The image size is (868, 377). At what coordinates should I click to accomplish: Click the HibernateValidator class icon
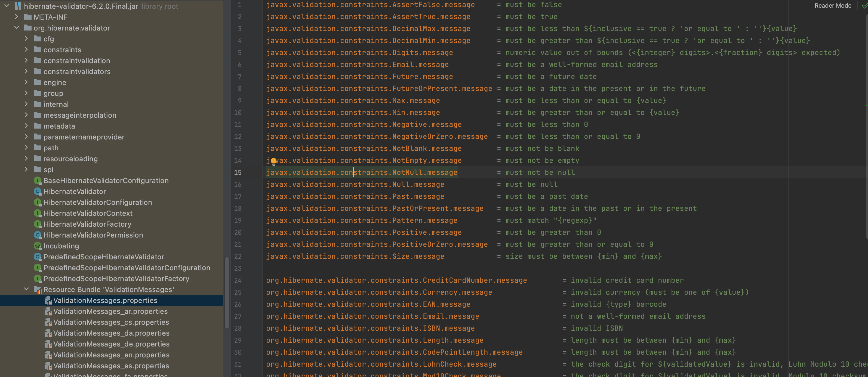(x=38, y=191)
